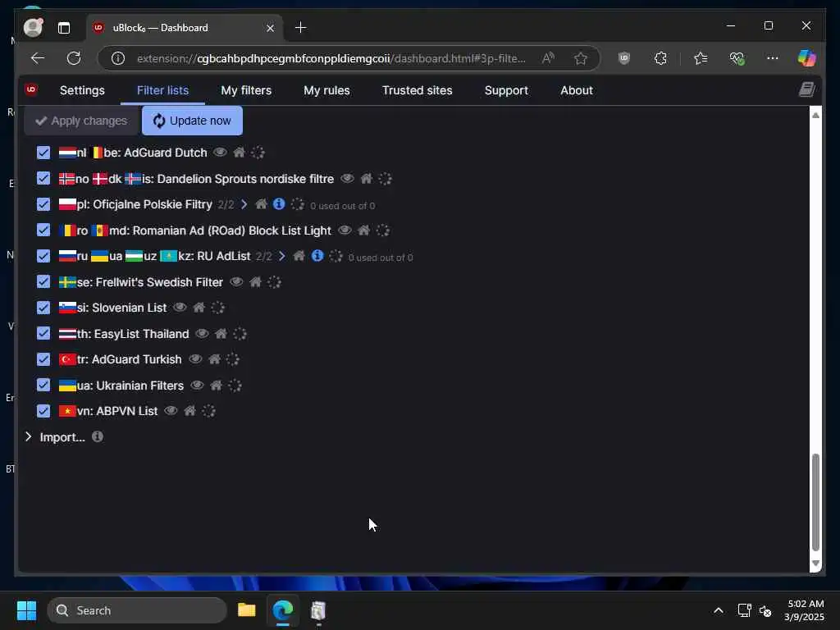Reload the page
The image size is (840, 630).
(73, 58)
